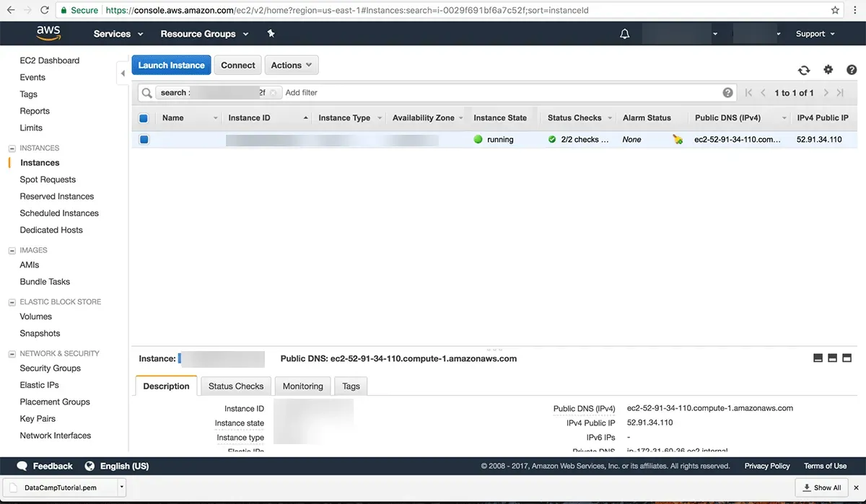Open the Terms of Use link
This screenshot has width=866, height=504.
[826, 466]
